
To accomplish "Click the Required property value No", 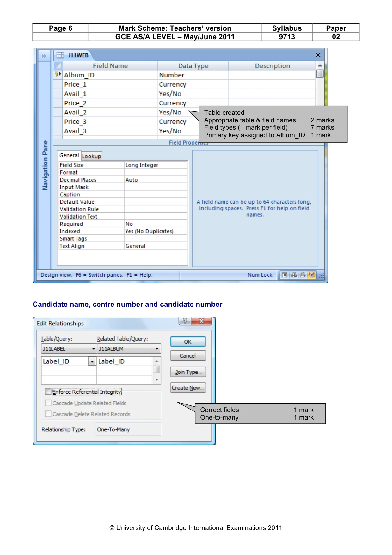I will (156, 224).
